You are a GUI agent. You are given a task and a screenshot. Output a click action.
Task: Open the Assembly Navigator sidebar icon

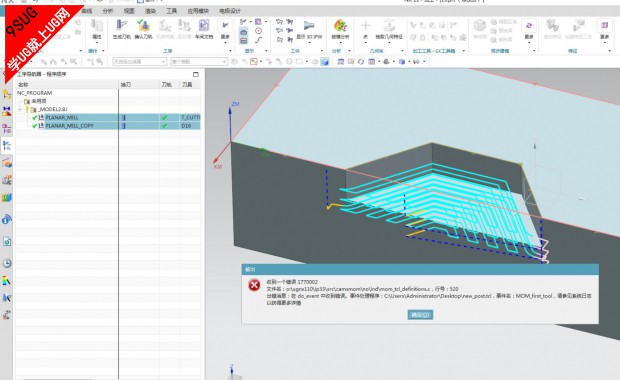click(x=7, y=94)
